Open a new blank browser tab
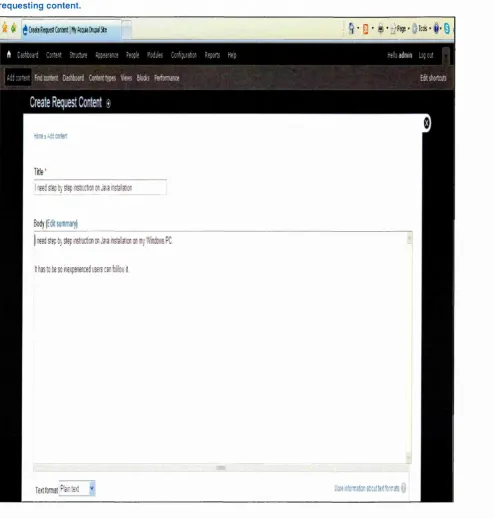This screenshot has height=519, width=494. [x=127, y=30]
